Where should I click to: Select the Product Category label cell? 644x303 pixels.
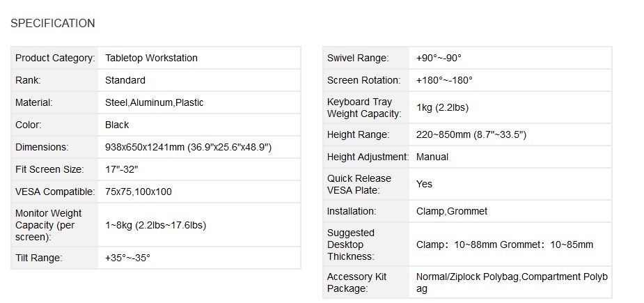pyautogui.click(x=54, y=58)
